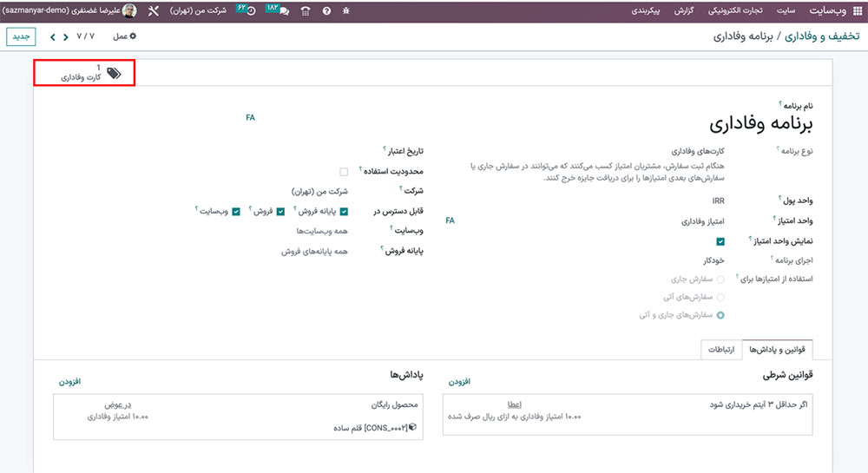Viewport: 868px width, 473px height.
Task: Open the loyalty cards tag smart button
Action: [84, 73]
